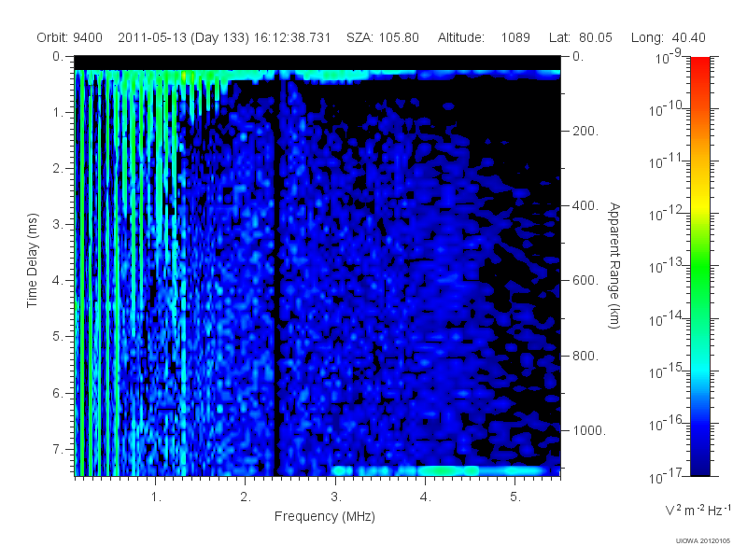Click the 'Altitude: 1089' header value
This screenshot has height=560, width=747.
[x=484, y=37]
